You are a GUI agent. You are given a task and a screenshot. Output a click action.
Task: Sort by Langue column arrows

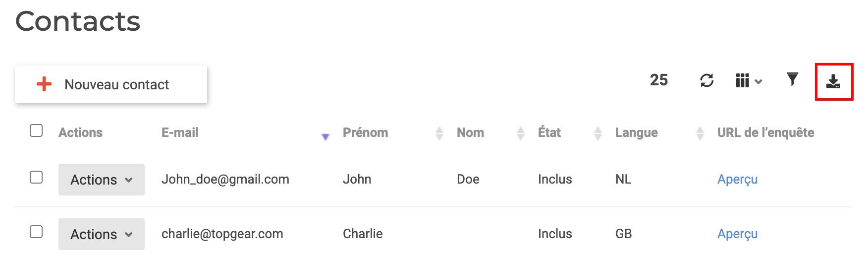(x=700, y=133)
